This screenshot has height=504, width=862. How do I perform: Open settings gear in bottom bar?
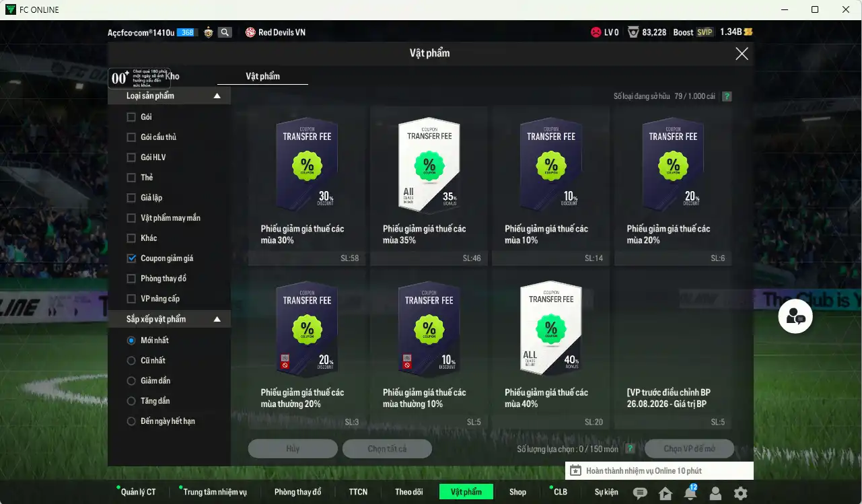(740, 493)
